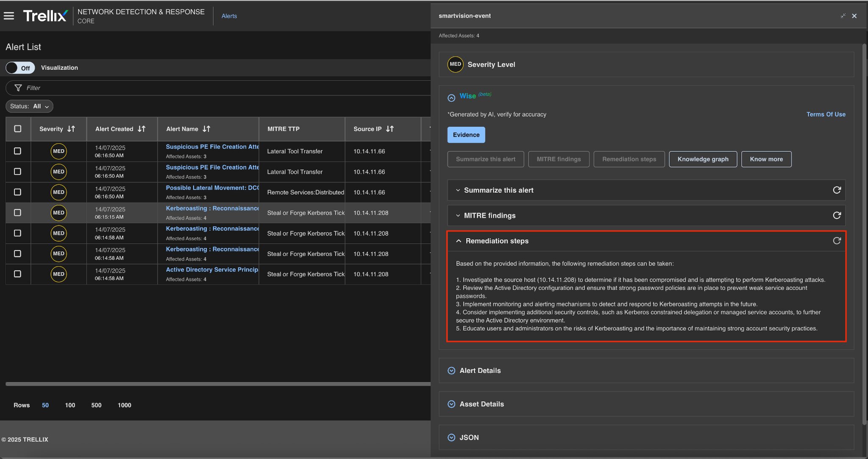Toggle the Visualization switch on
The image size is (868, 459).
pyautogui.click(x=20, y=68)
